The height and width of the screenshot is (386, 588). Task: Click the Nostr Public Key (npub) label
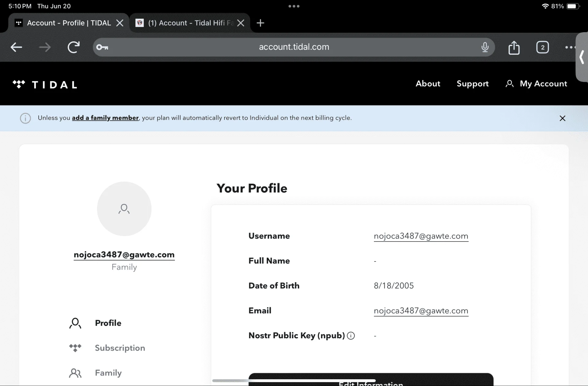[x=296, y=335]
